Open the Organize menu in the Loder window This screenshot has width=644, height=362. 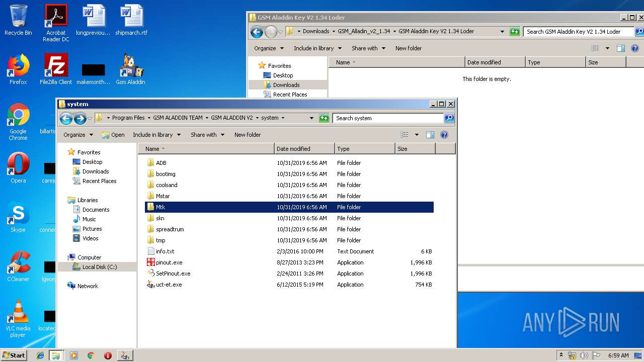[269, 48]
